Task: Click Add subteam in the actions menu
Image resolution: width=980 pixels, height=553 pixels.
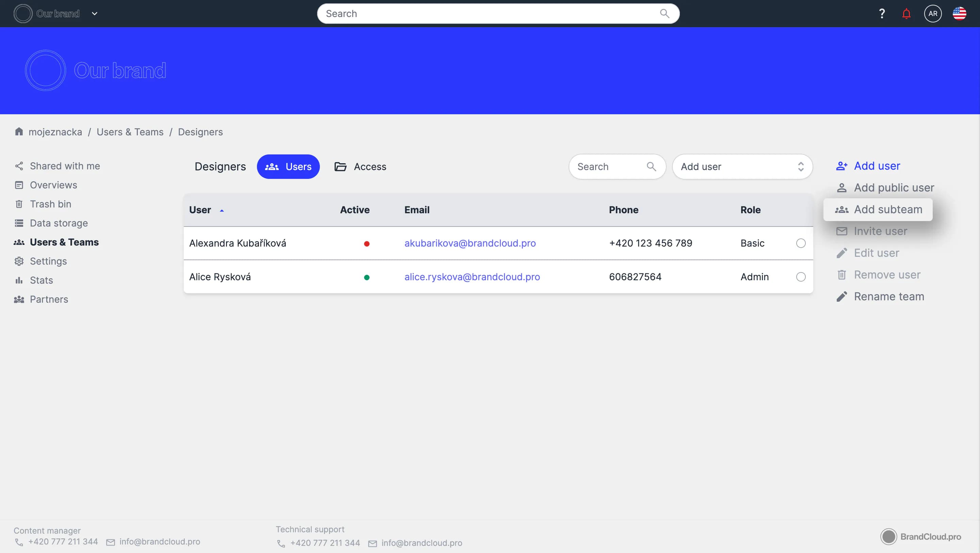Action: pyautogui.click(x=878, y=210)
